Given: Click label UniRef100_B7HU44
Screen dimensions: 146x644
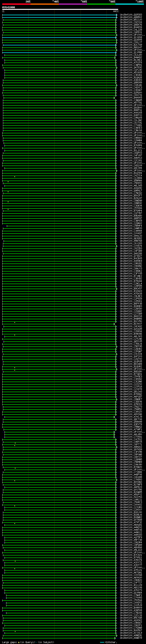Looking at the screenshot, I should pos(131,281).
